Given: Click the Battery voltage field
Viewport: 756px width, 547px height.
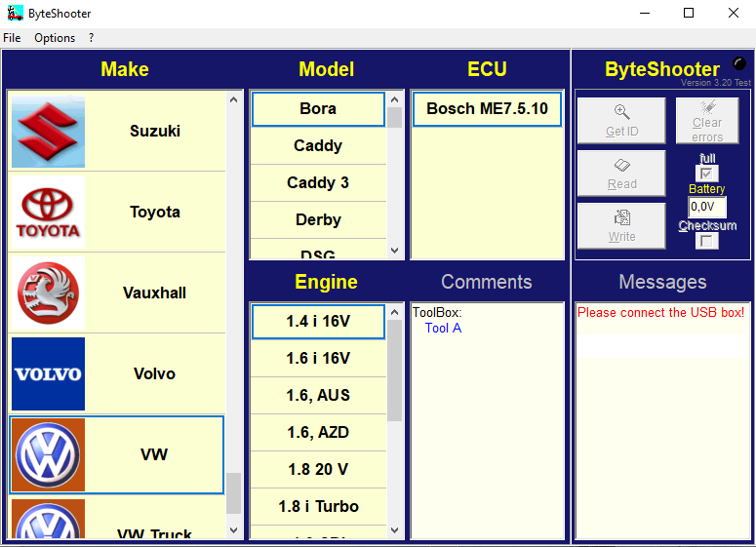Looking at the screenshot, I should (x=707, y=207).
